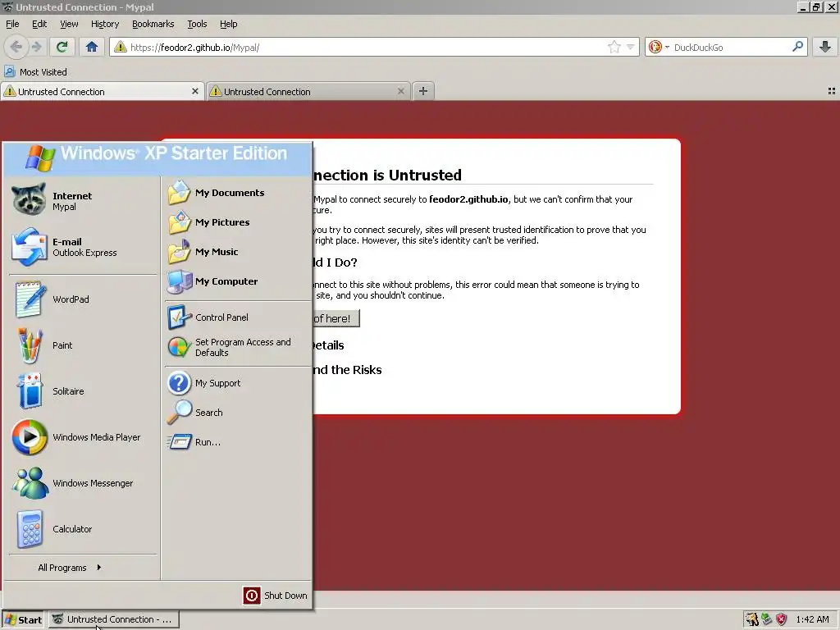Show tab groups button at right
Image resolution: width=840 pixels, height=630 pixels.
coord(832,91)
